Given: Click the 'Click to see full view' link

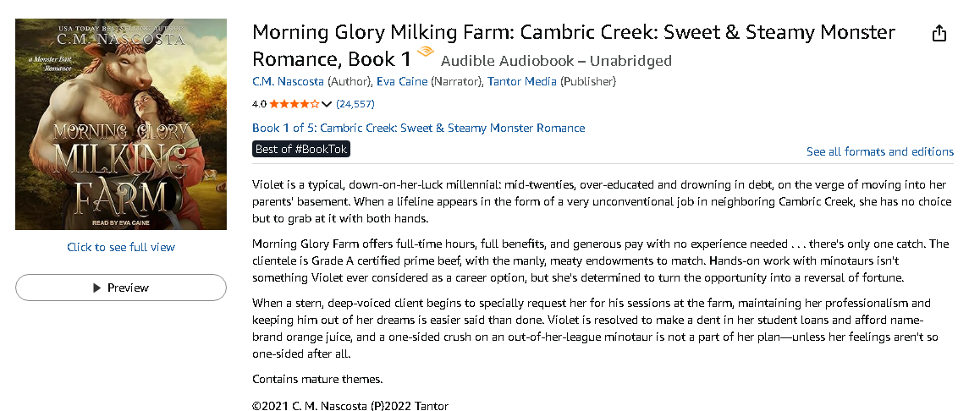Looking at the screenshot, I should pyautogui.click(x=121, y=247).
